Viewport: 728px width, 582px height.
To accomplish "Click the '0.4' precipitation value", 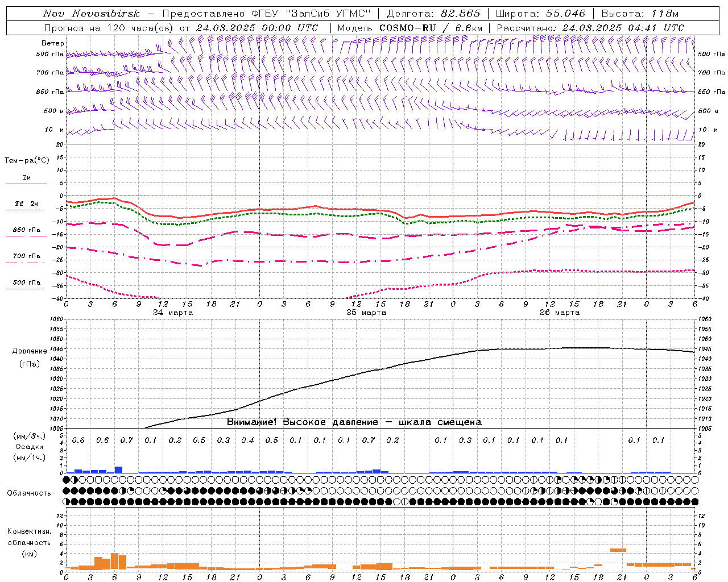I will click(x=247, y=440).
